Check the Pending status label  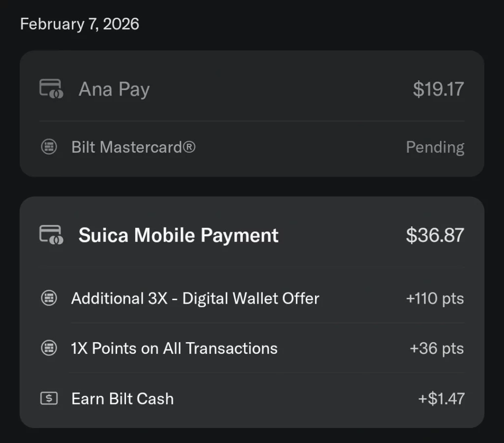(435, 147)
